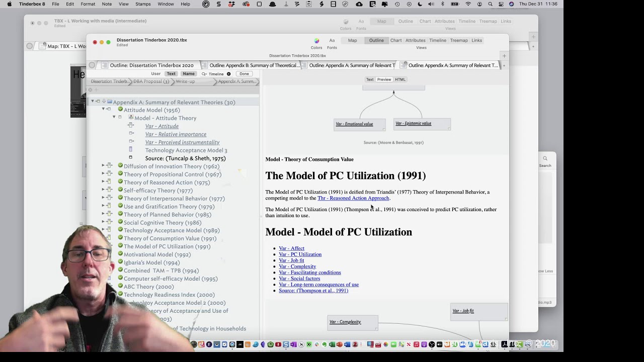Switch text pane to Text mode
This screenshot has height=362, width=644.
point(370,79)
